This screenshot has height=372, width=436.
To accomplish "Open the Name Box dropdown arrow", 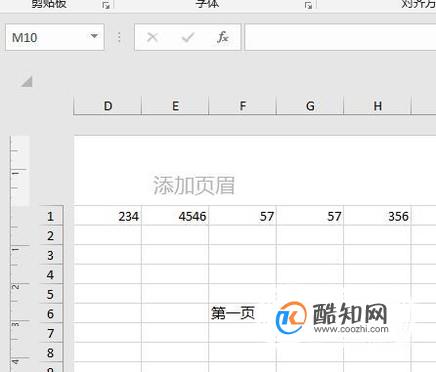I will tap(94, 36).
